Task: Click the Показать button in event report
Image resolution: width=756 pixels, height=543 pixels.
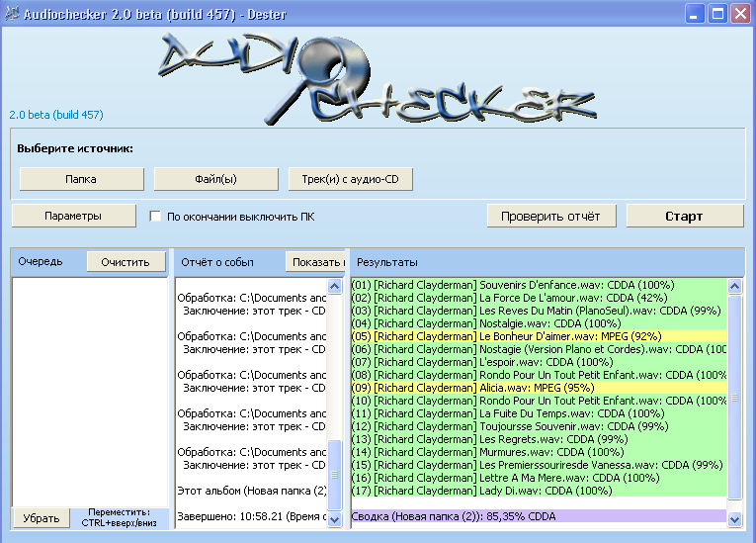Action: point(316,262)
